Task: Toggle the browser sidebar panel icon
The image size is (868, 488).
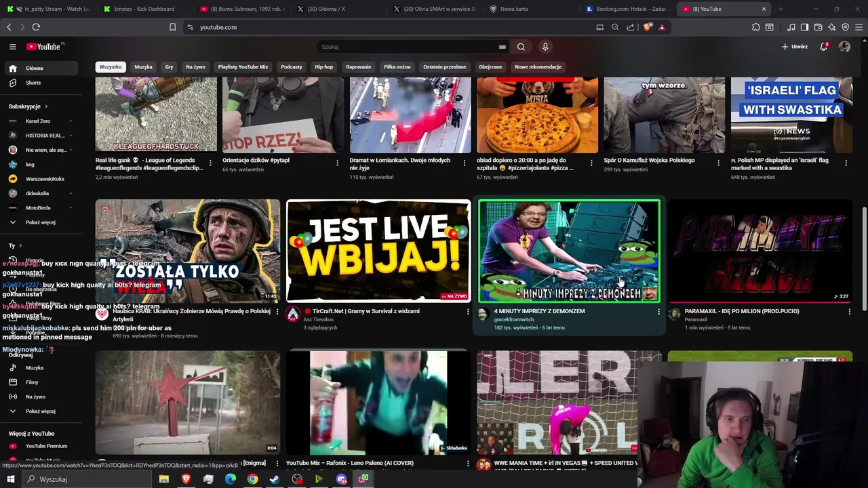Action: [804, 27]
